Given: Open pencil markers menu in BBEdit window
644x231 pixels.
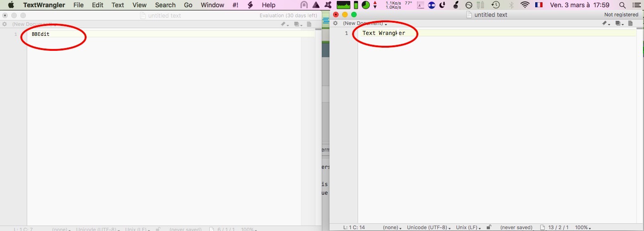Looking at the screenshot, I should 284,24.
